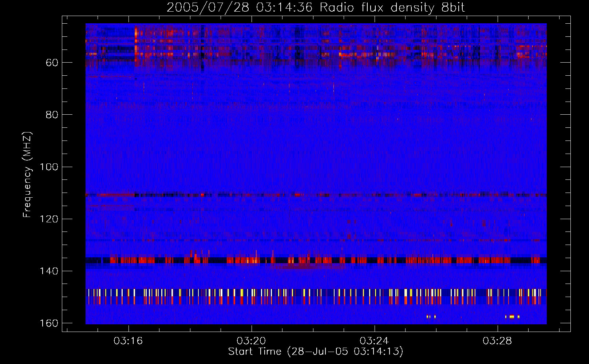Viewport: 589px width, 364px height.
Task: Click the 80 frequency tick label
Action: point(52,115)
